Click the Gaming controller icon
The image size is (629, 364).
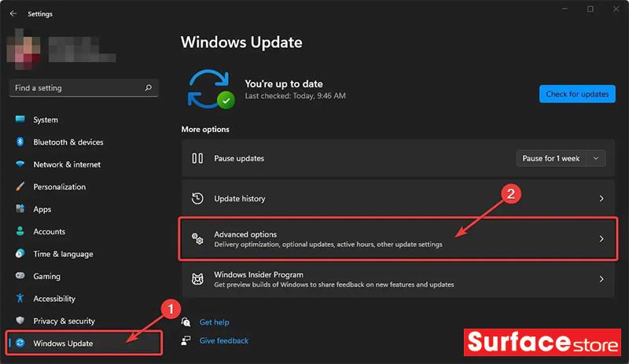tap(20, 276)
